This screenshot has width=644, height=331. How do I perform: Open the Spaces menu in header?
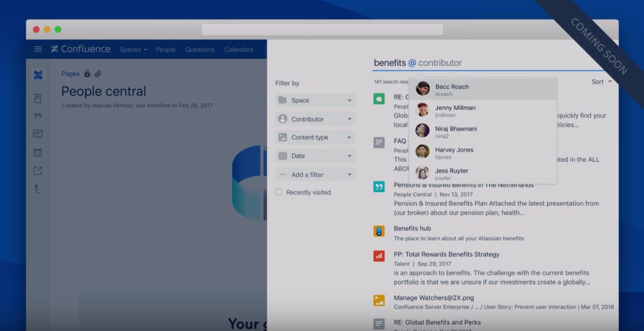coord(134,50)
